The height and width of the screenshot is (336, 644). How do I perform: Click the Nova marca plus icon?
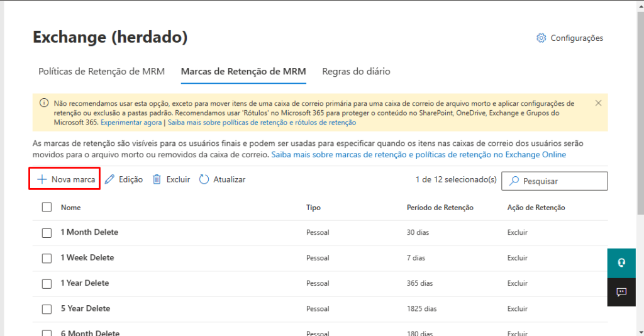42,179
